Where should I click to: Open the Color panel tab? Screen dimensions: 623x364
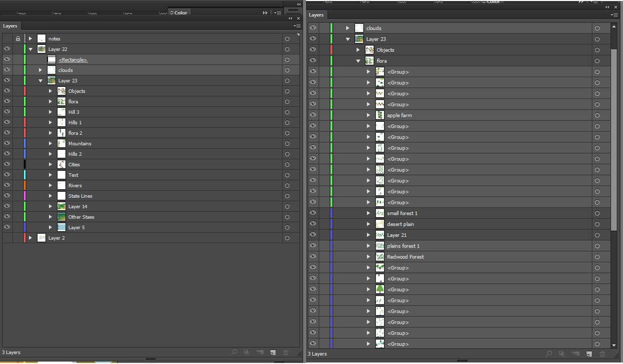coord(180,12)
